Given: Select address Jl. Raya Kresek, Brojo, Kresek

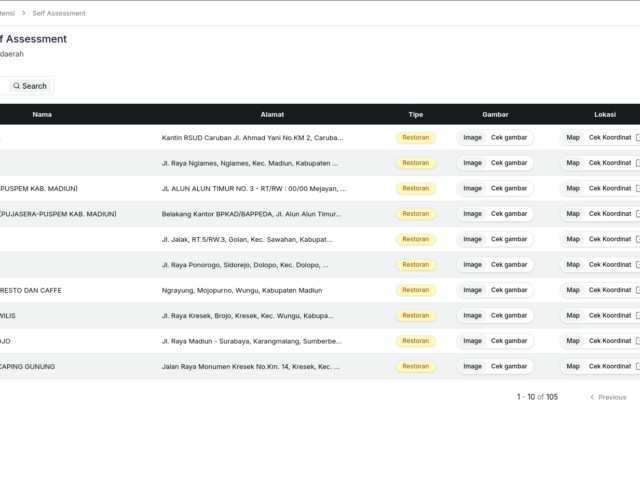Looking at the screenshot, I should tap(247, 316).
